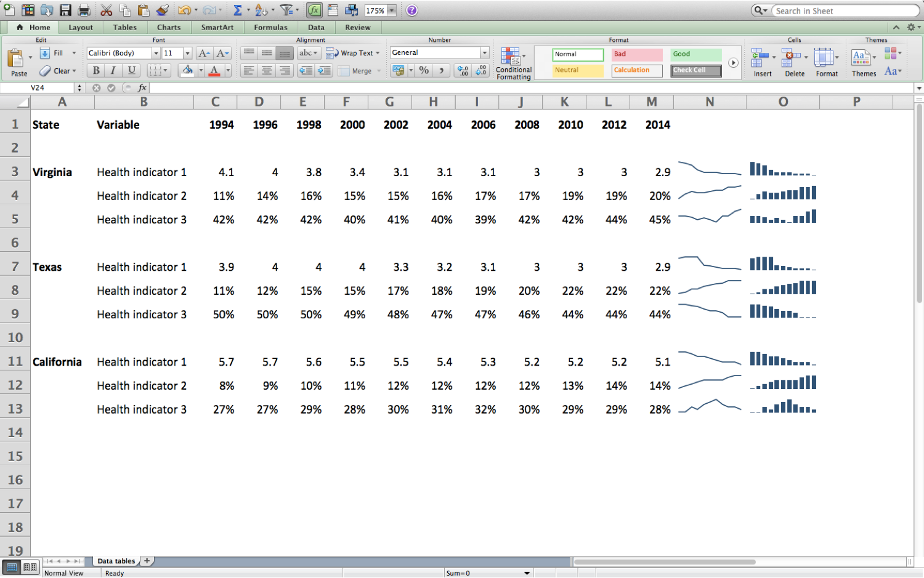Click the Open file folder icon
This screenshot has width=924, height=578.
click(x=47, y=10)
